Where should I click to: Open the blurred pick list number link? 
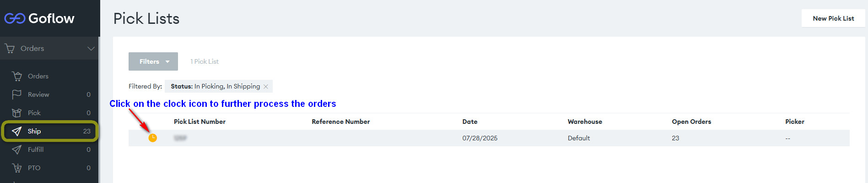pyautogui.click(x=180, y=138)
